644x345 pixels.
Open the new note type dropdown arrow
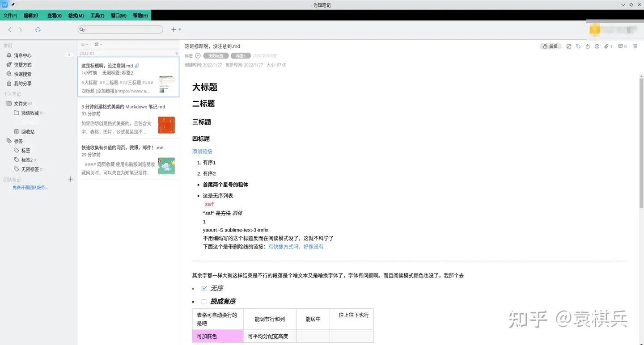click(x=180, y=29)
